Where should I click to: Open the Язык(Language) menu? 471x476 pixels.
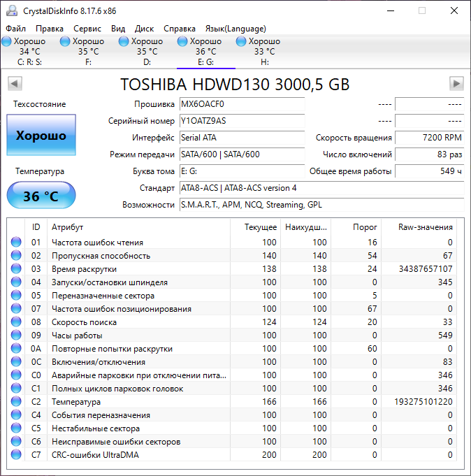click(x=235, y=29)
